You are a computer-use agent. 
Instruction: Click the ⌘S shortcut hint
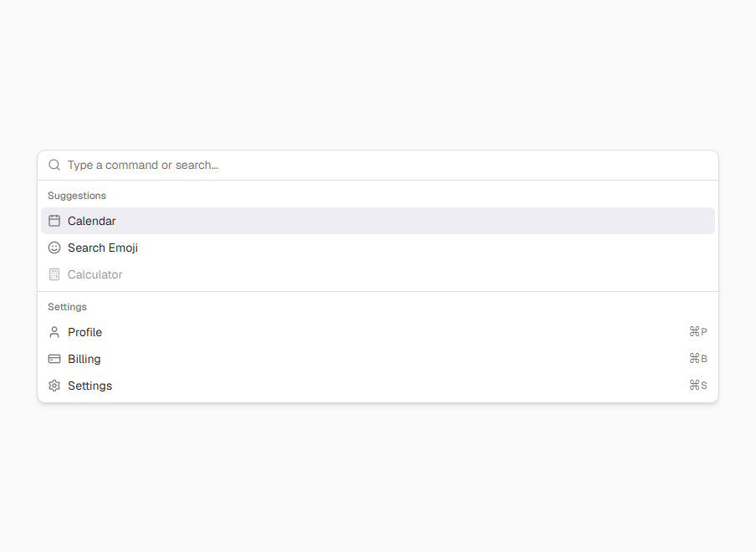click(x=698, y=386)
